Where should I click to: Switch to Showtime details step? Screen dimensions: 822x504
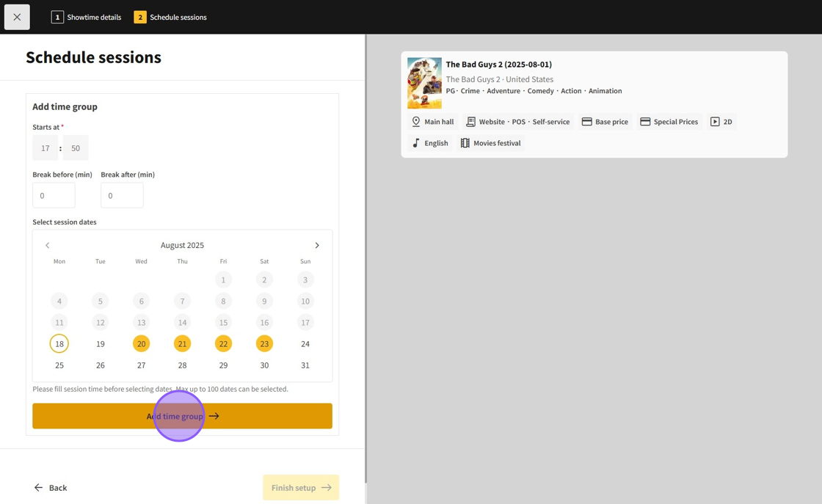pos(87,17)
